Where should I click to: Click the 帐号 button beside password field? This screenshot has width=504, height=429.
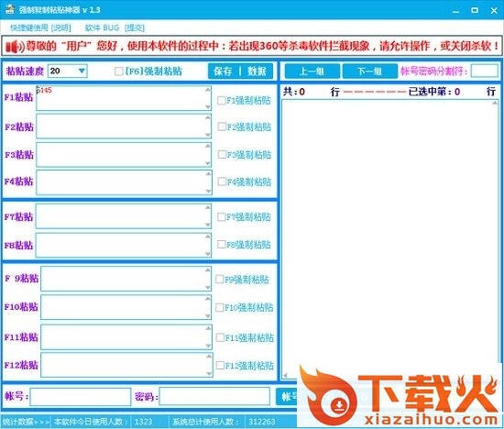tap(287, 397)
